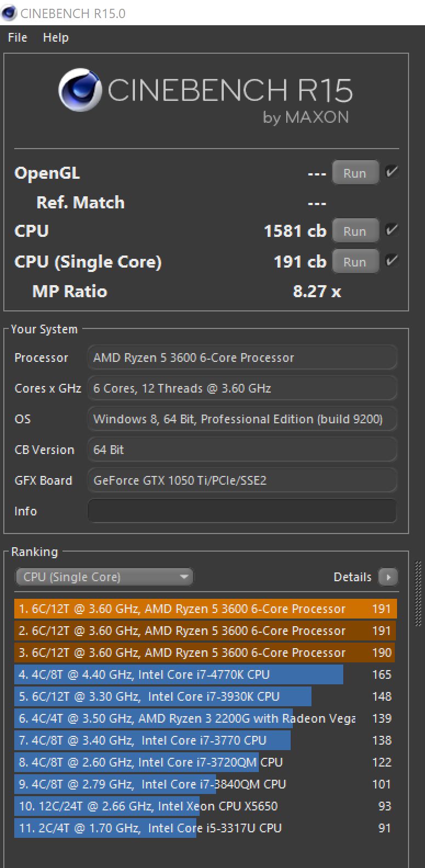Viewport: 425px width, 868px height.
Task: Click the Cinebench icon in title bar
Action: pyautogui.click(x=9, y=13)
